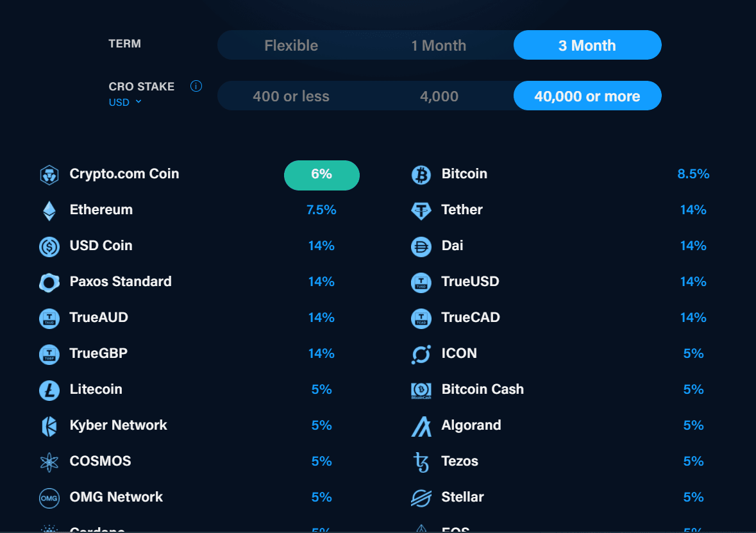Open the USD currency dropdown

click(125, 102)
